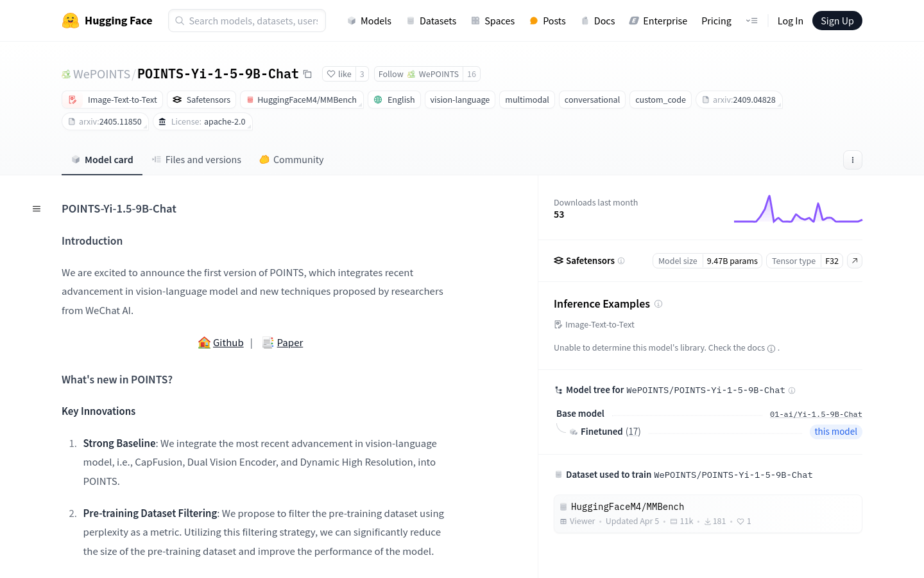Open the three-dot options menu near tabs

(852, 160)
